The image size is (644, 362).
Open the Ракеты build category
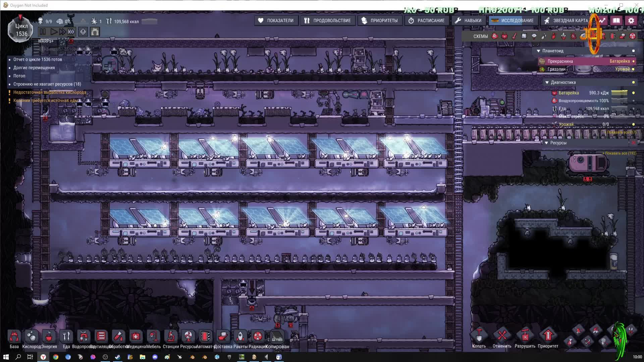point(240,336)
